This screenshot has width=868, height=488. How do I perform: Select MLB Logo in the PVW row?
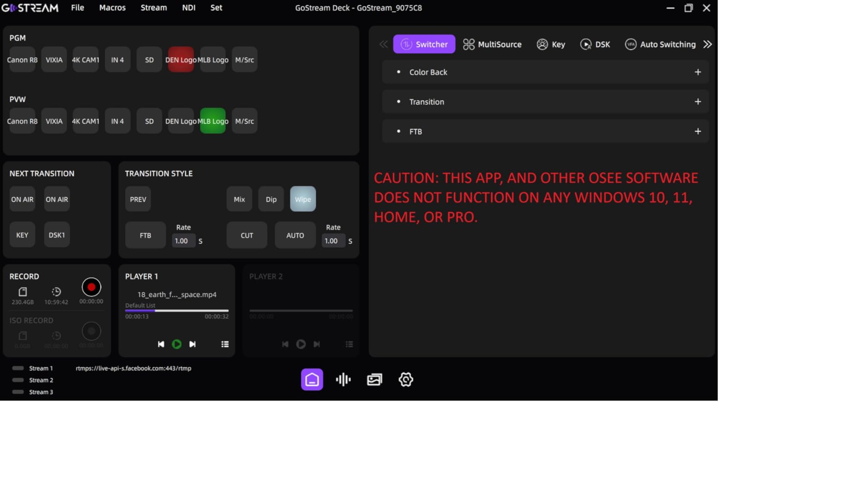(x=213, y=121)
